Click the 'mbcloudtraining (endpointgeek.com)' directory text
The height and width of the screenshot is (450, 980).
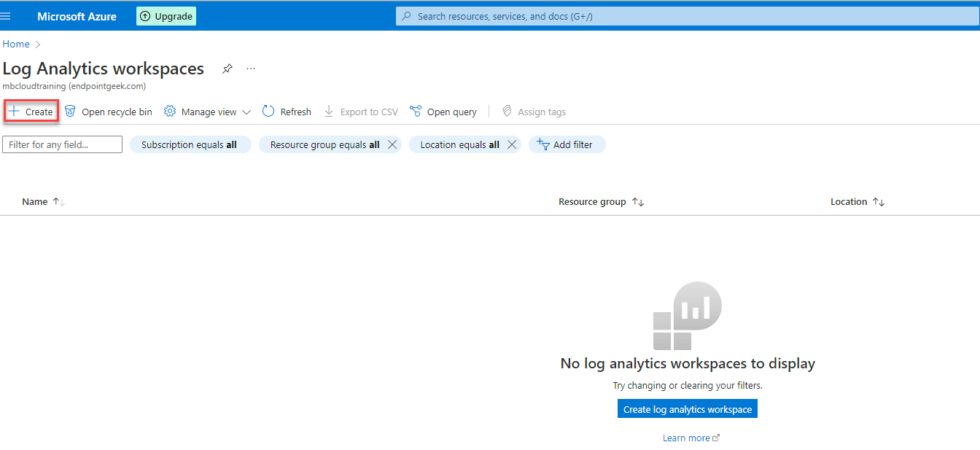(x=74, y=86)
